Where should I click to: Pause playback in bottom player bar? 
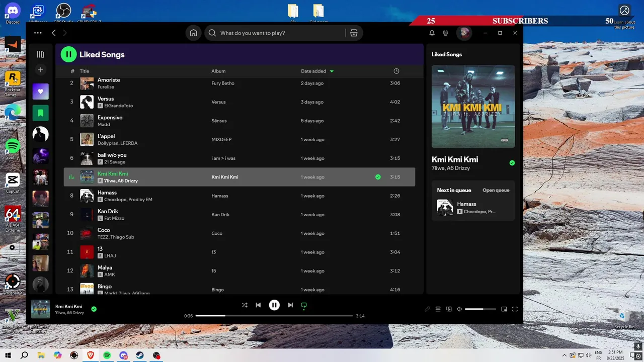pos(274,305)
